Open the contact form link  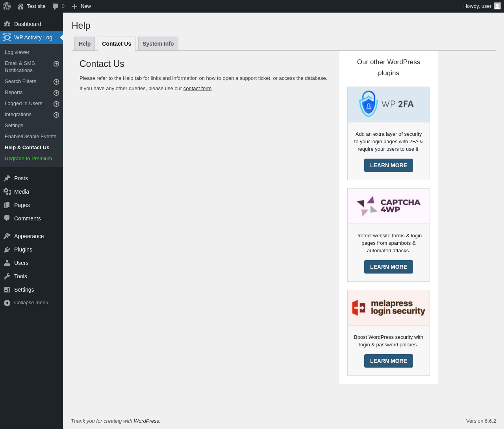coord(197,89)
